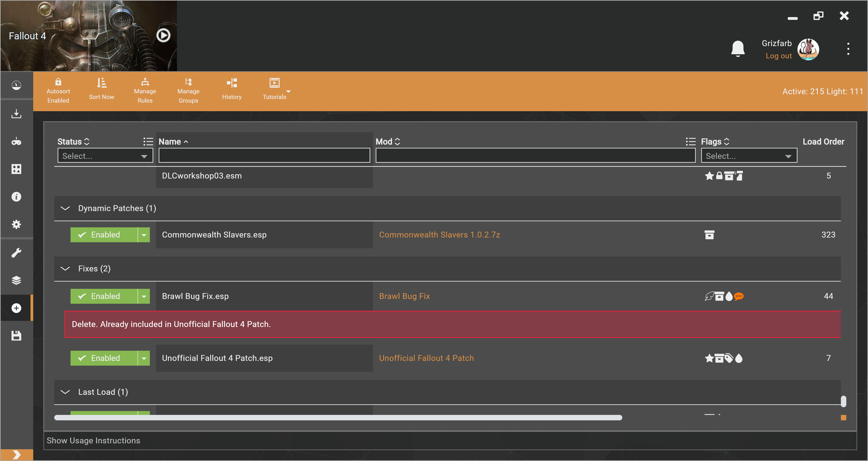Open the Commonwealth Slavers 1.0.2.7z mod link
The width and height of the screenshot is (868, 461).
click(x=439, y=235)
